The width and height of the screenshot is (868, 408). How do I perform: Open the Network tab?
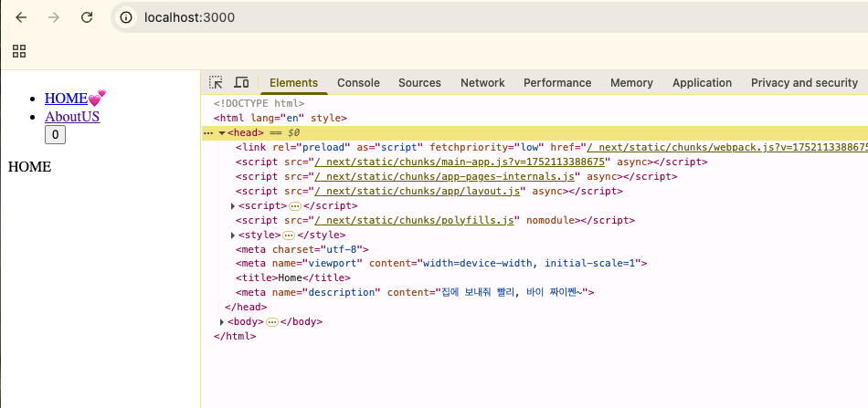click(482, 83)
